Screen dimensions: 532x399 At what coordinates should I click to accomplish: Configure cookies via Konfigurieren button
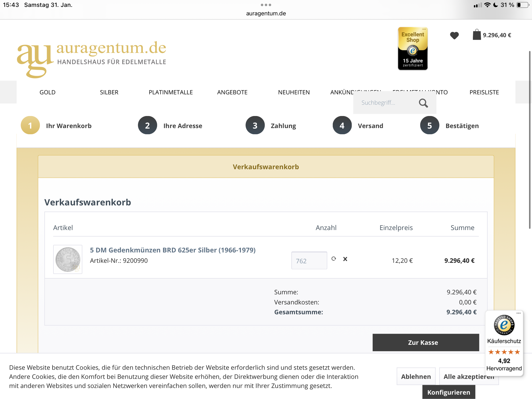tap(449, 392)
